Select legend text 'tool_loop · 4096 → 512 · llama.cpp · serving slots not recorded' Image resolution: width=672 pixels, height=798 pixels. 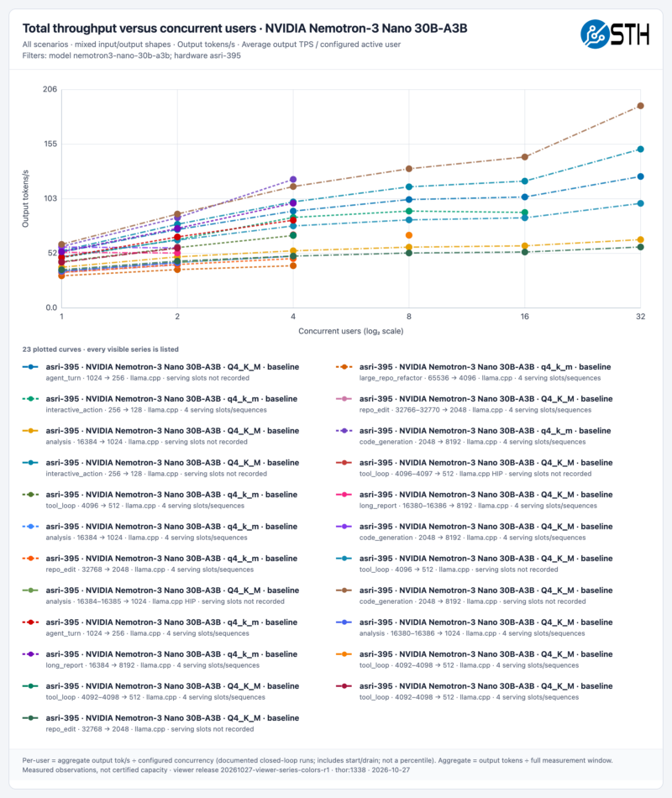click(x=459, y=570)
